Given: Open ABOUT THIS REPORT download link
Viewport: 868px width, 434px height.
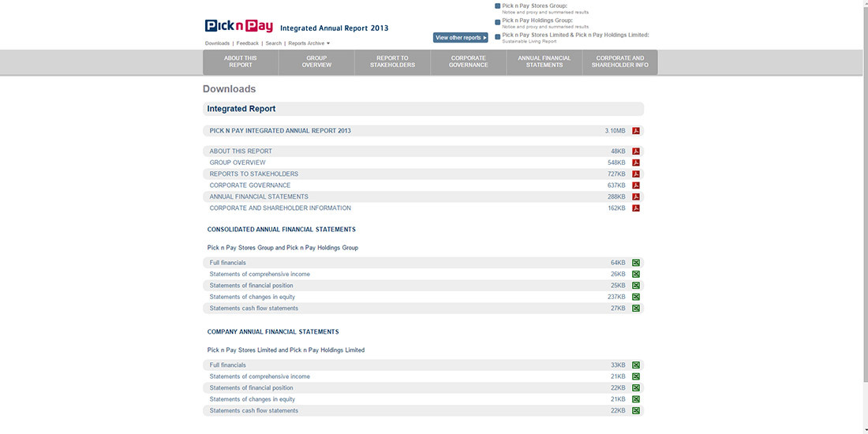Looking at the screenshot, I should click(x=241, y=152).
